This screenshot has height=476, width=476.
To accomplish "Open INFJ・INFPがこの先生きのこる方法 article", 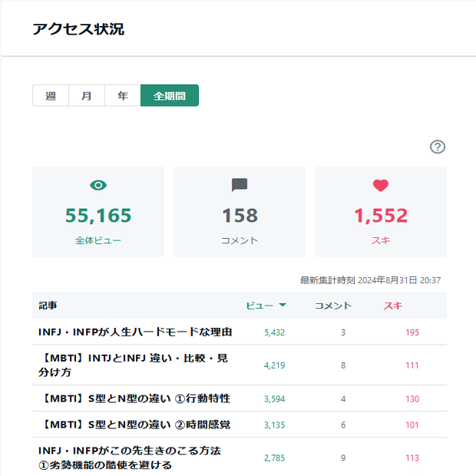I will point(130,458).
